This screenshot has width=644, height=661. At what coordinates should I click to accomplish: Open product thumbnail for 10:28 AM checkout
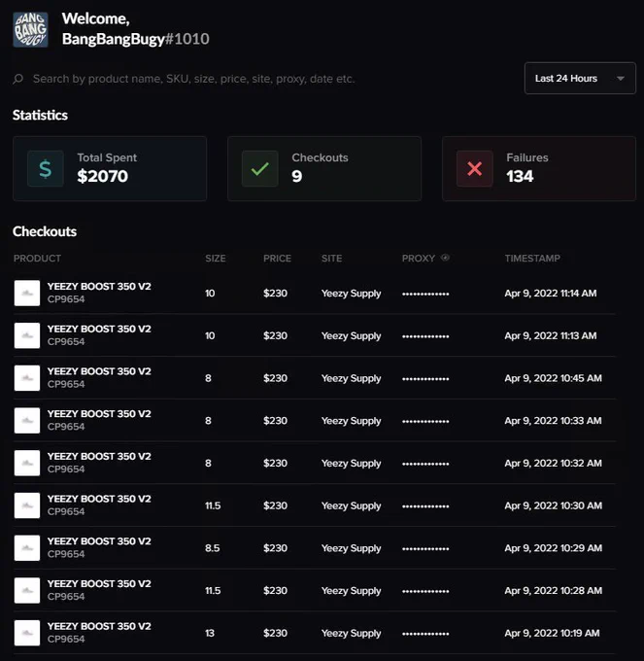[27, 591]
